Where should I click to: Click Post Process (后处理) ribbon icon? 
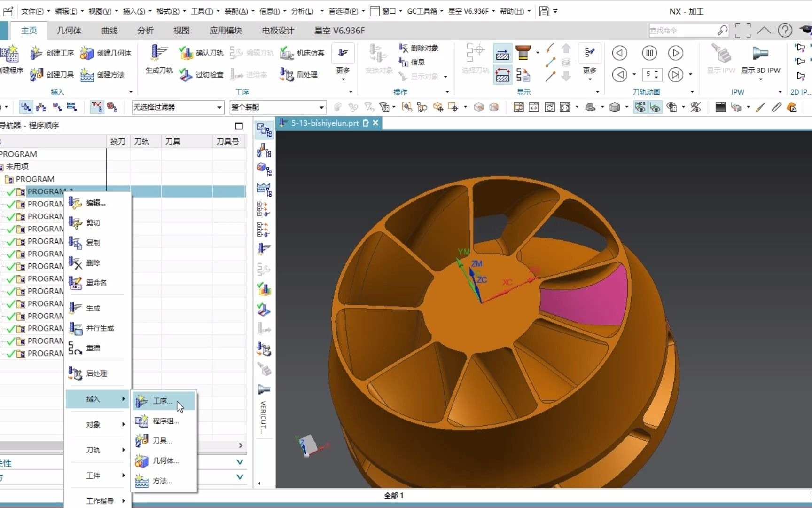coord(287,74)
